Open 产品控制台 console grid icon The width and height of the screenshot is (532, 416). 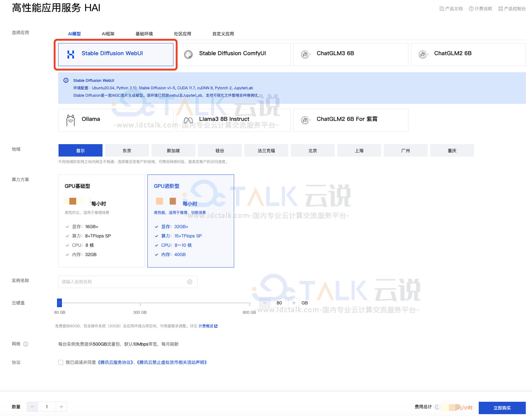coord(500,9)
